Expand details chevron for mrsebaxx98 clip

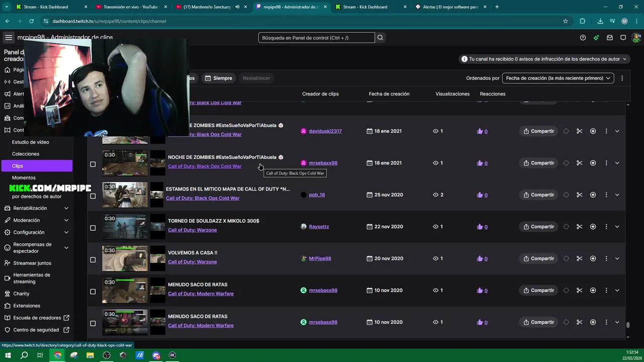[617, 163]
